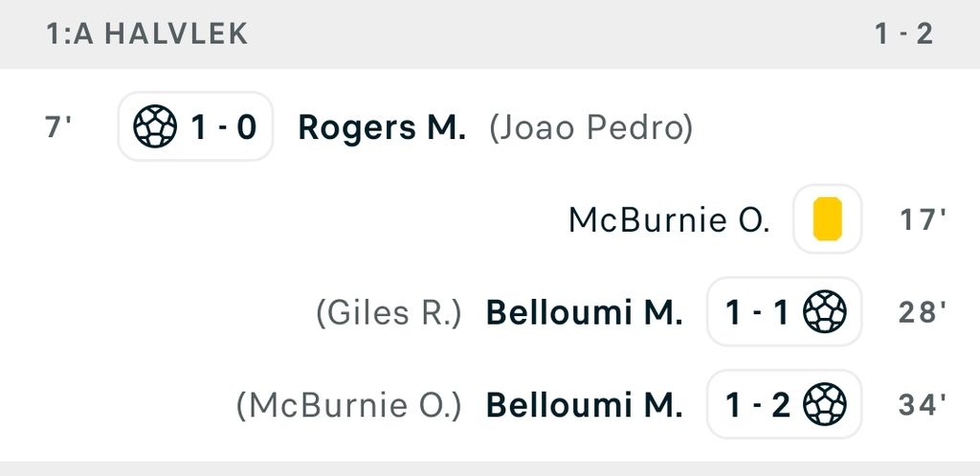The height and width of the screenshot is (476, 980).
Task: Open assist provider Giles R.
Action: point(389,313)
